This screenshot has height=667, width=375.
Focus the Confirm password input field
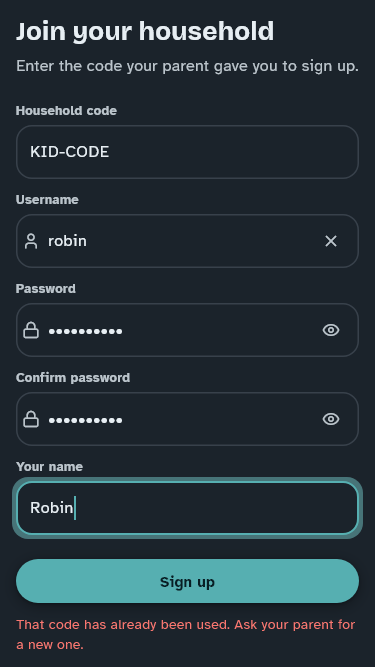coord(187,419)
